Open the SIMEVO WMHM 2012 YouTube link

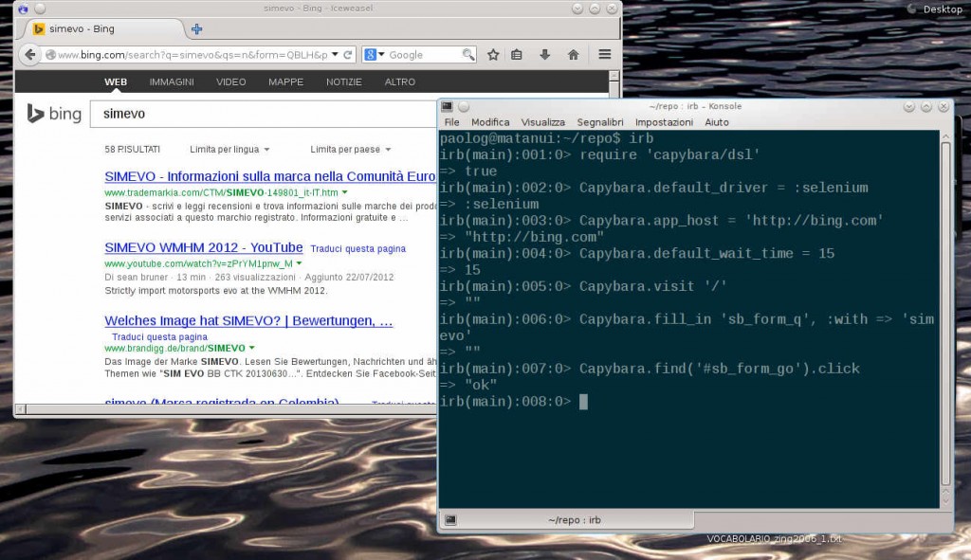tap(203, 247)
